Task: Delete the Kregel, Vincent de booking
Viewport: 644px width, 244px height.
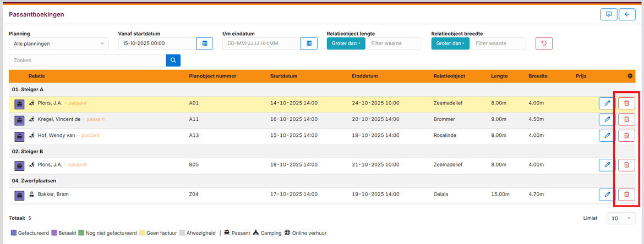Action: pyautogui.click(x=626, y=119)
